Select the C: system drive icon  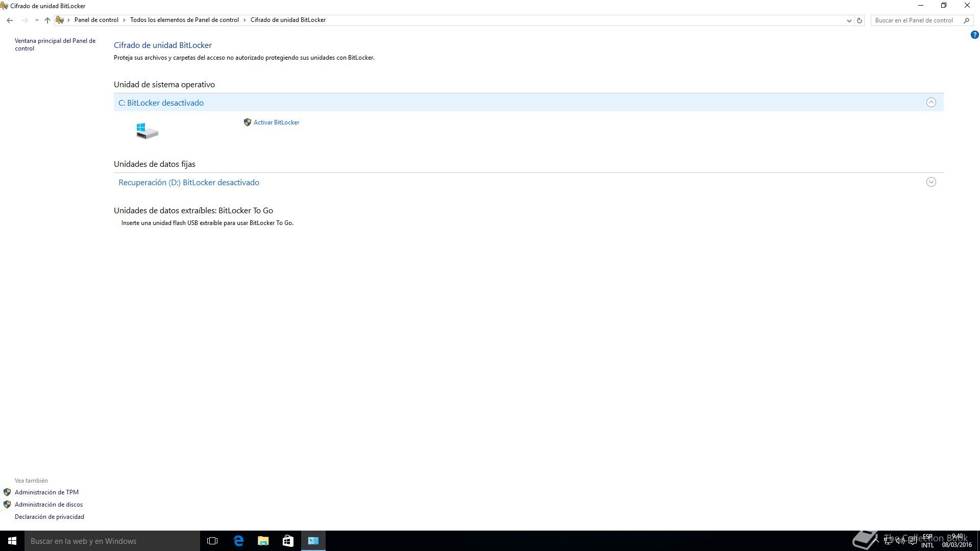pyautogui.click(x=147, y=131)
